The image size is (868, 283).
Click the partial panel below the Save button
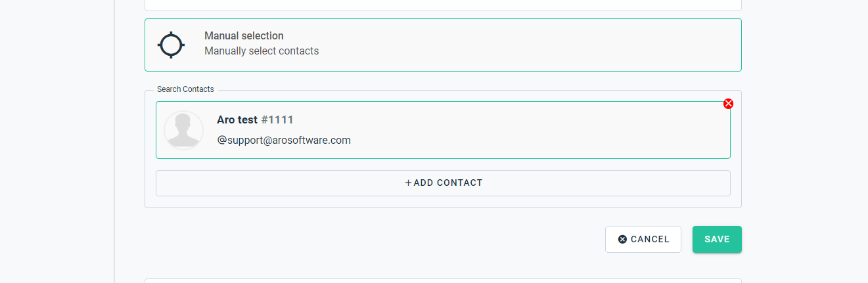pos(443,281)
